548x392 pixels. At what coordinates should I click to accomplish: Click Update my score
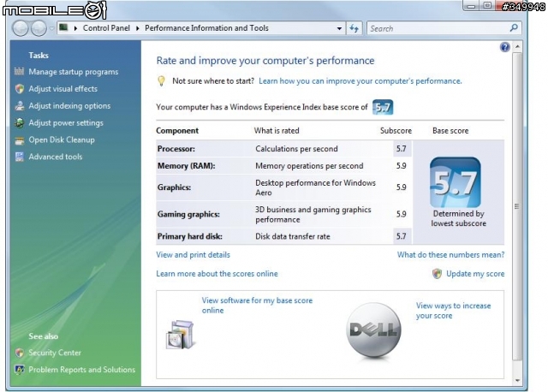(x=475, y=274)
